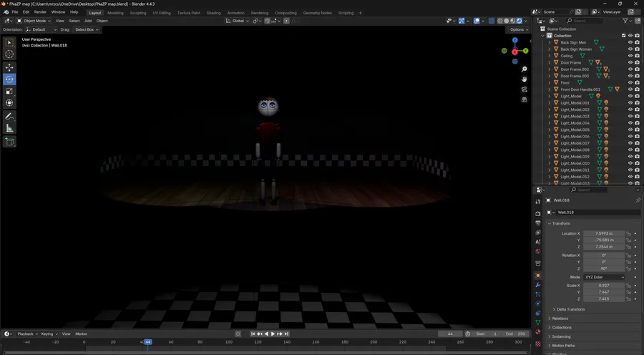
Task: Open the Physics properties tab
Action: click(x=538, y=303)
